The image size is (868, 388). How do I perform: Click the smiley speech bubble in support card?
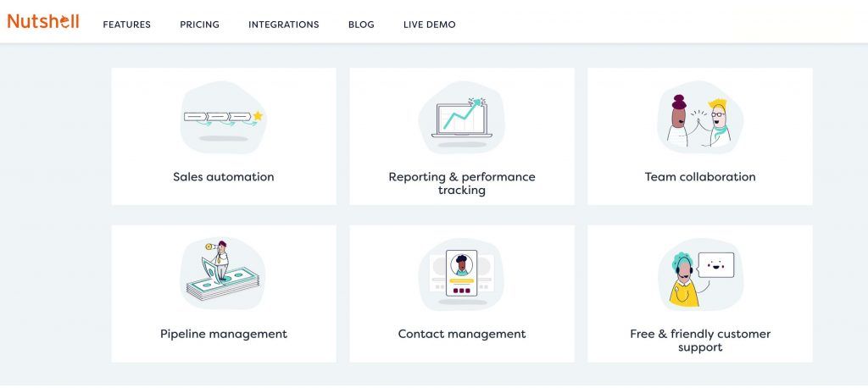pyautogui.click(x=715, y=265)
